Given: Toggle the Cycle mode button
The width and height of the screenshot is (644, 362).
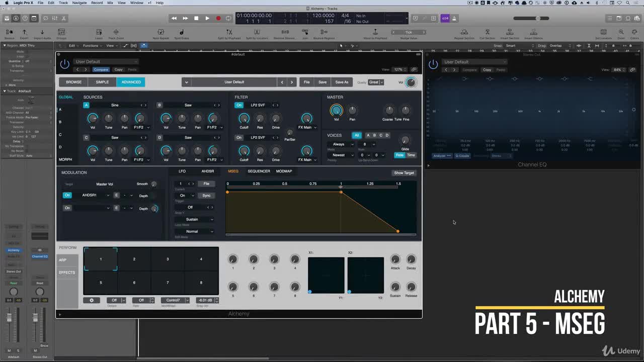Looking at the screenshot, I should 228,18.
